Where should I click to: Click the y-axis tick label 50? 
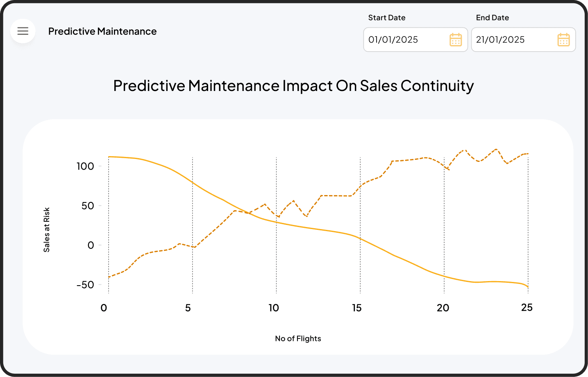tap(88, 206)
